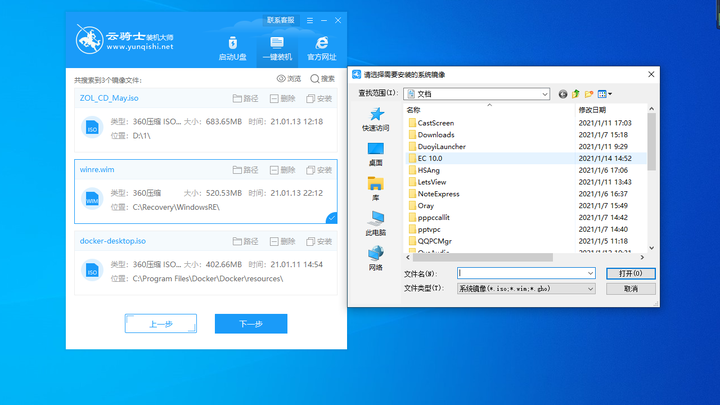Click the file list vertical scrollbar
The image size is (720, 405).
tap(651, 141)
